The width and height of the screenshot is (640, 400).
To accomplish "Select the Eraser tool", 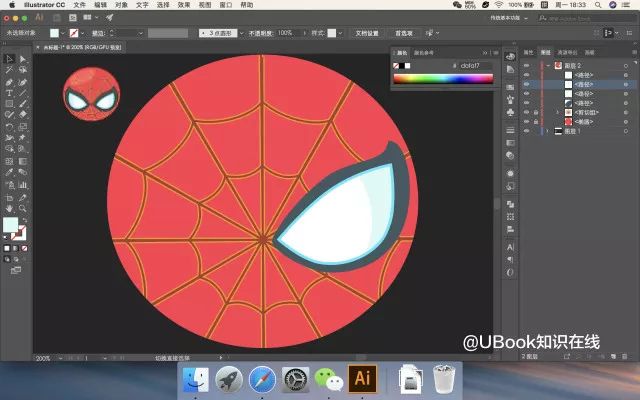I will 22,115.
